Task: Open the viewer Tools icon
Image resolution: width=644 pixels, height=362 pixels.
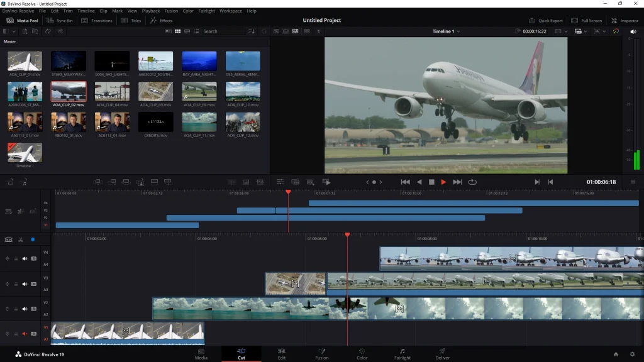Action: coord(280,182)
